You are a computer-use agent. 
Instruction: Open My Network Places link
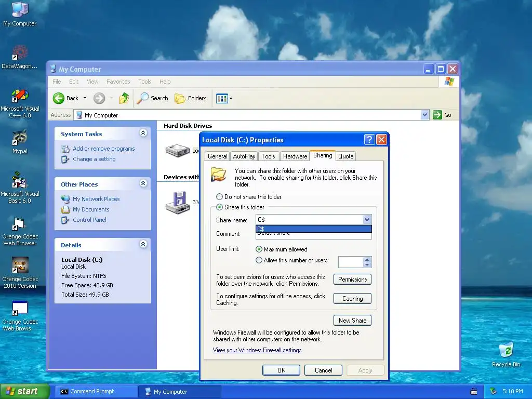coord(96,199)
